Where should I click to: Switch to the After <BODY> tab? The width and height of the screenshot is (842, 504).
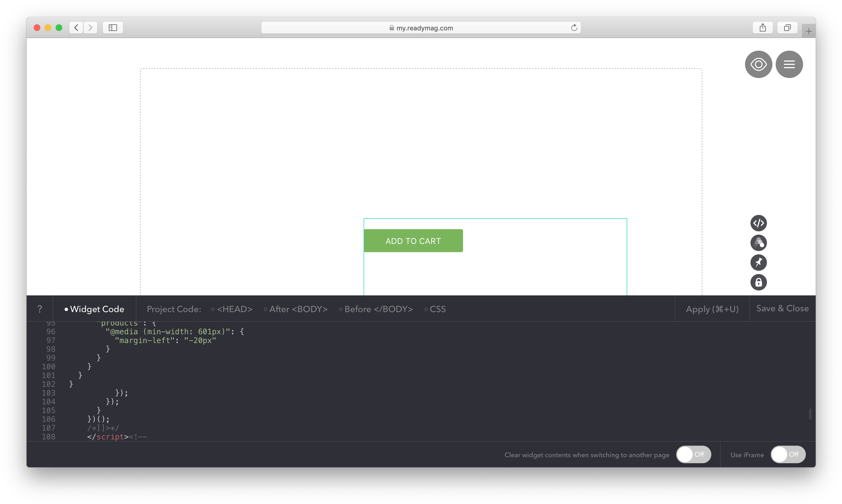(x=295, y=309)
